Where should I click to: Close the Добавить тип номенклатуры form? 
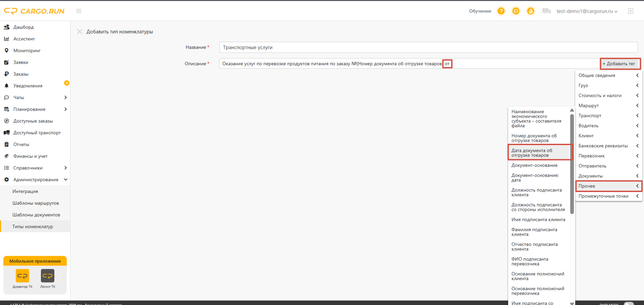click(79, 32)
